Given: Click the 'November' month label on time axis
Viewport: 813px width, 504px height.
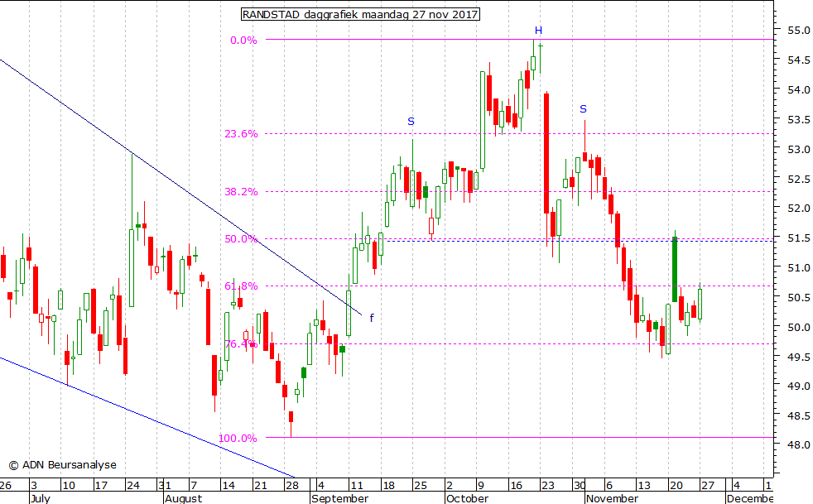Looking at the screenshot, I should click(612, 498).
